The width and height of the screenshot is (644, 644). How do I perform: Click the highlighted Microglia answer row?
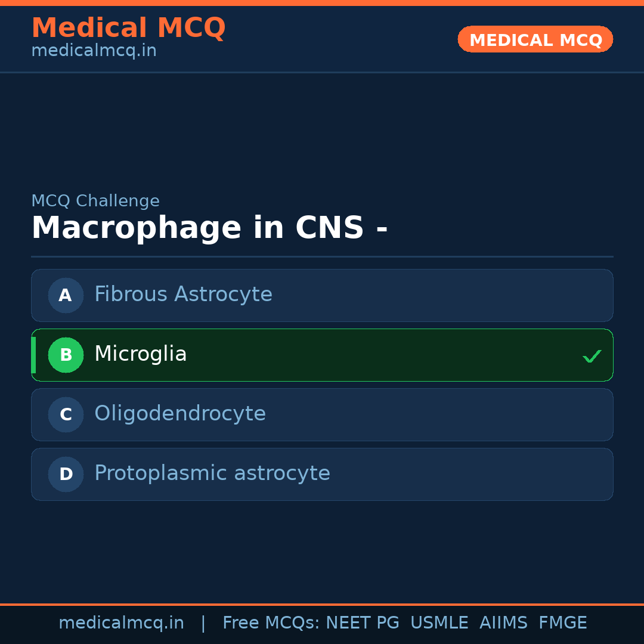point(322,355)
